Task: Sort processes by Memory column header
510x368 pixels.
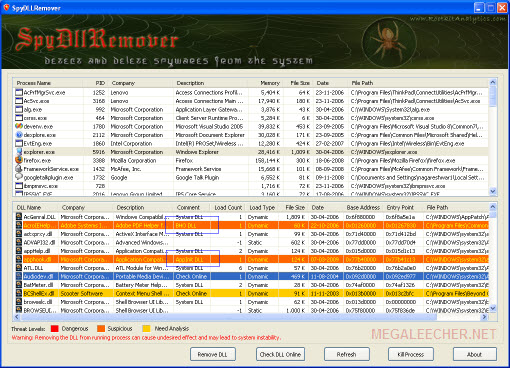Action: pos(265,83)
